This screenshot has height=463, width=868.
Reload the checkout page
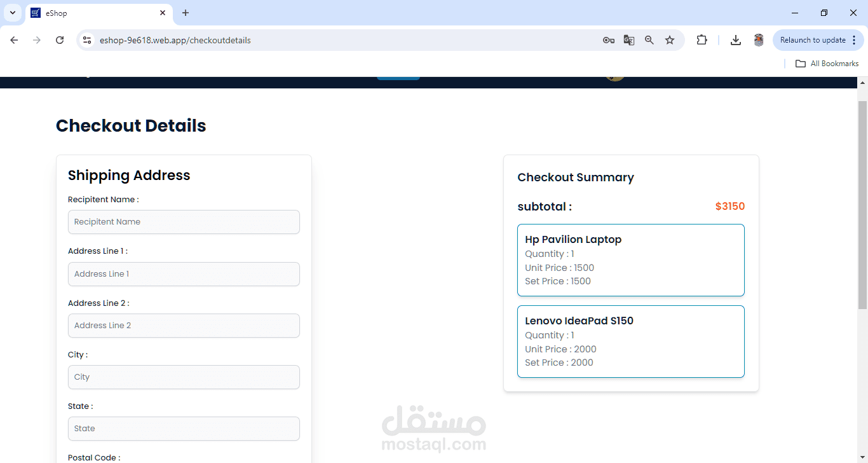tap(60, 40)
